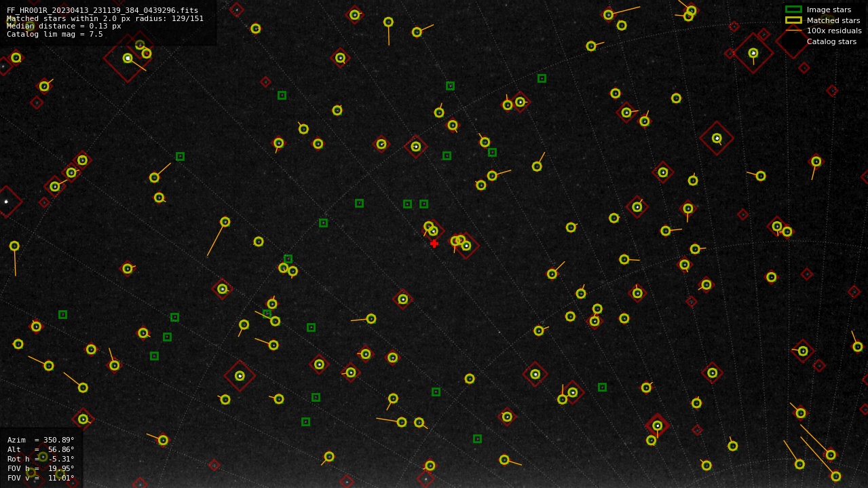Select the 'Image stars' legend label
The height and width of the screenshot is (488, 868).
coord(829,10)
